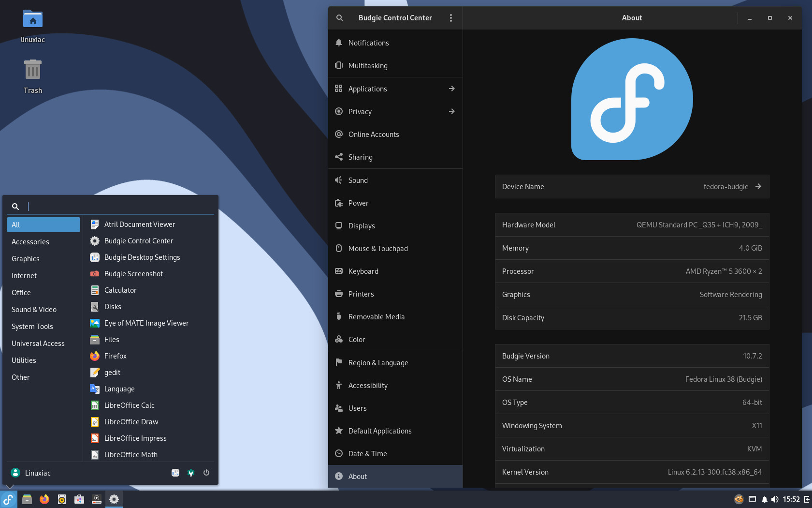Launch Atril Document Viewer from menu
The height and width of the screenshot is (508, 812).
click(x=149, y=224)
